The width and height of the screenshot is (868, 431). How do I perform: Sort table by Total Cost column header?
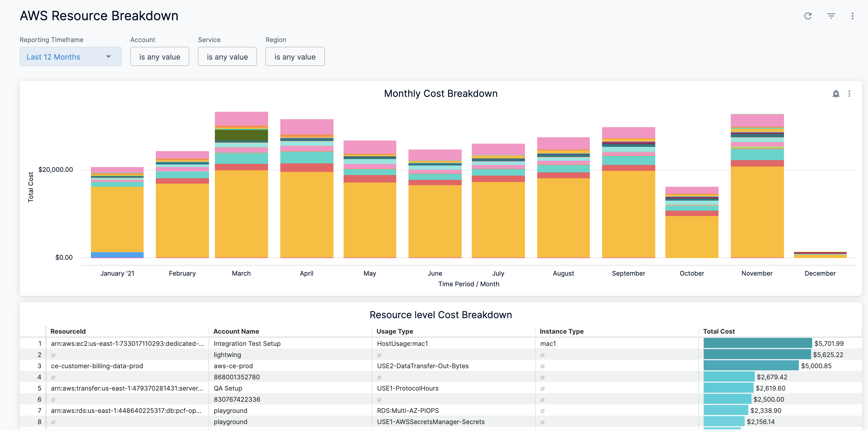point(718,331)
